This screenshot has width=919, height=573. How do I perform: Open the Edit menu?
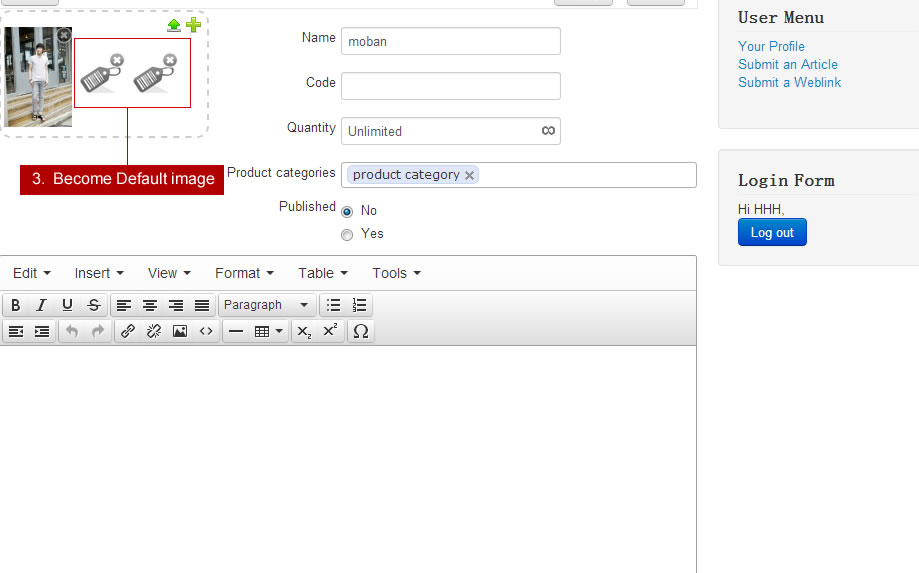32,274
